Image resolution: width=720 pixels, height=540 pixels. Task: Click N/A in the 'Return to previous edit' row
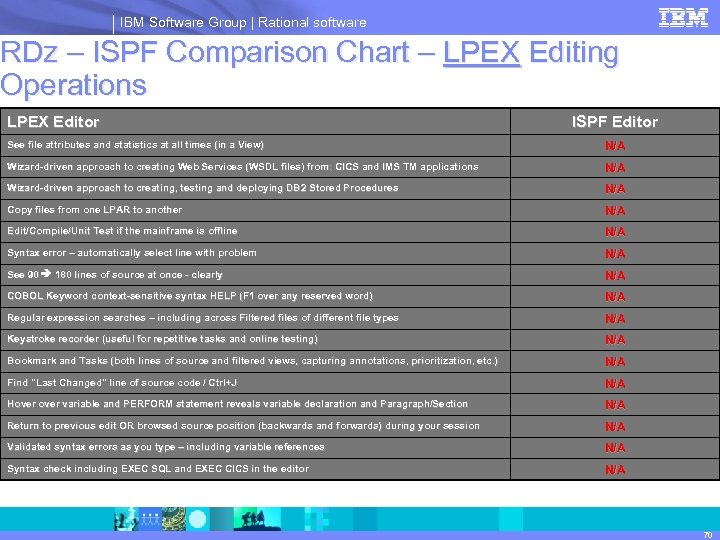(x=615, y=427)
